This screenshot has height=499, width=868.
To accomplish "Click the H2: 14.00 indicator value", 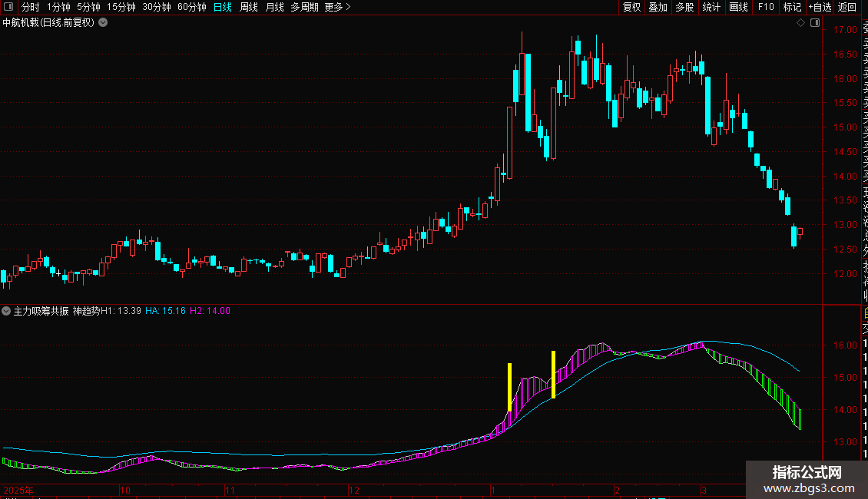I will click(x=210, y=311).
